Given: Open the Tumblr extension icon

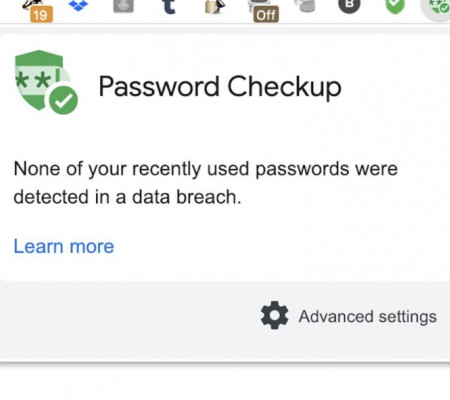Looking at the screenshot, I should tap(169, 7).
